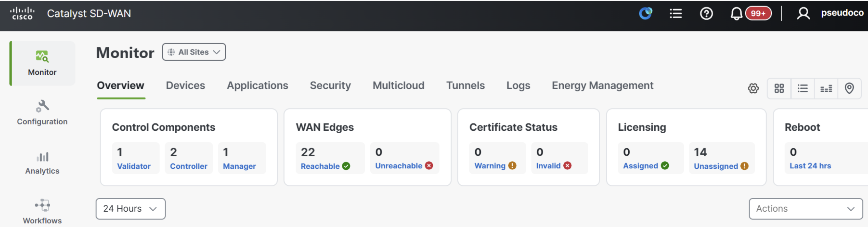Screen dimensions: 868x228
Task: Switch to the Logs tab
Action: coord(518,85)
